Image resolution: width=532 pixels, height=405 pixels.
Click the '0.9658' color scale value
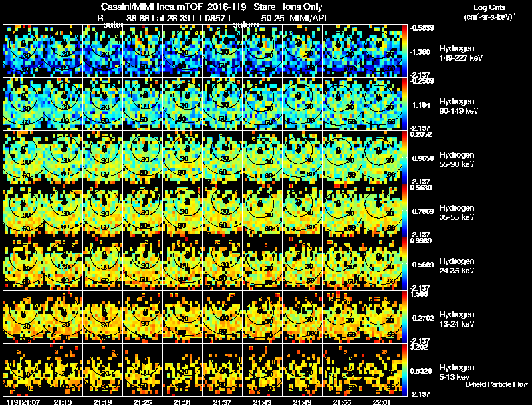click(x=423, y=158)
